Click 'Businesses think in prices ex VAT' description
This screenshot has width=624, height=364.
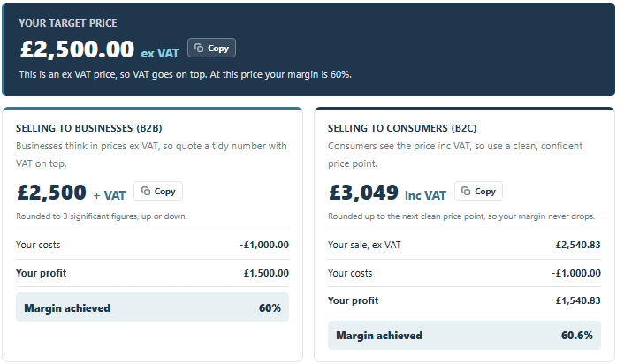click(151, 155)
